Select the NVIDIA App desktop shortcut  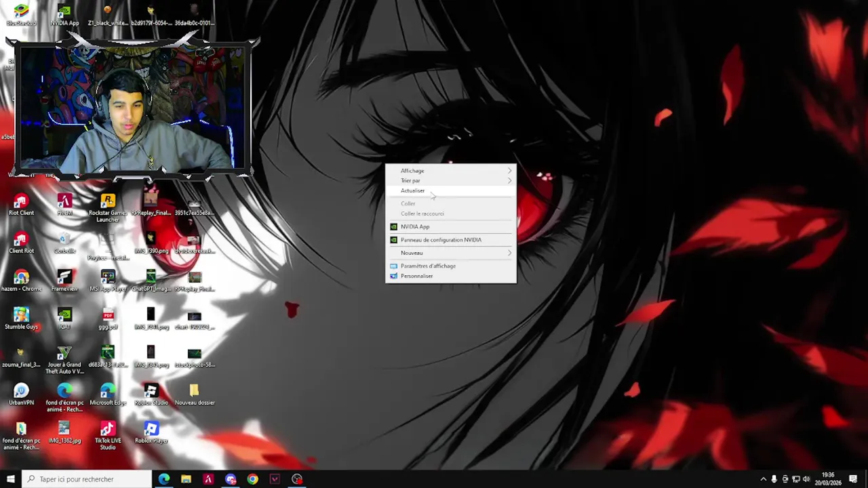point(64,15)
